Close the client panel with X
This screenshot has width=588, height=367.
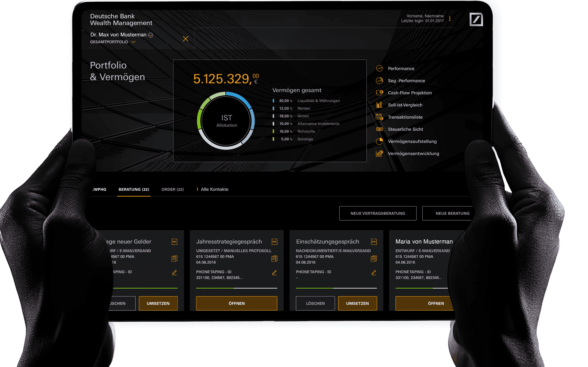(x=186, y=39)
